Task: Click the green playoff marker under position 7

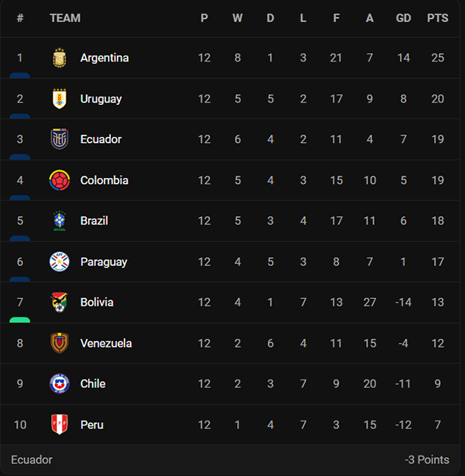Action: coord(20,319)
